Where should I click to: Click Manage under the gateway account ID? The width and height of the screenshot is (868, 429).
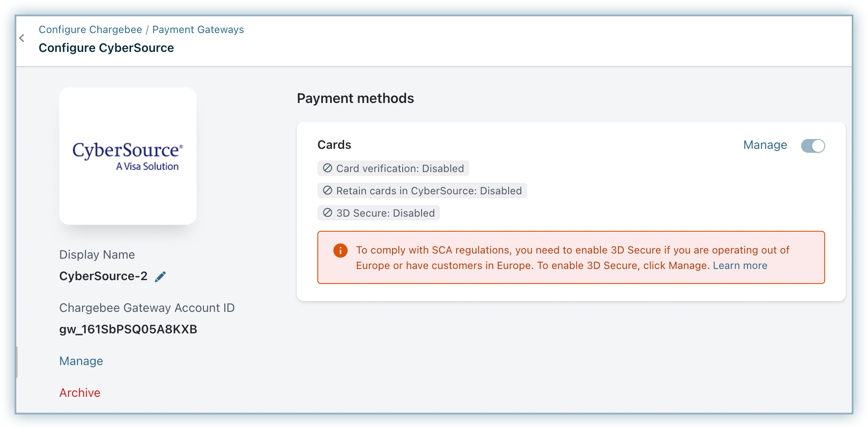(x=81, y=361)
